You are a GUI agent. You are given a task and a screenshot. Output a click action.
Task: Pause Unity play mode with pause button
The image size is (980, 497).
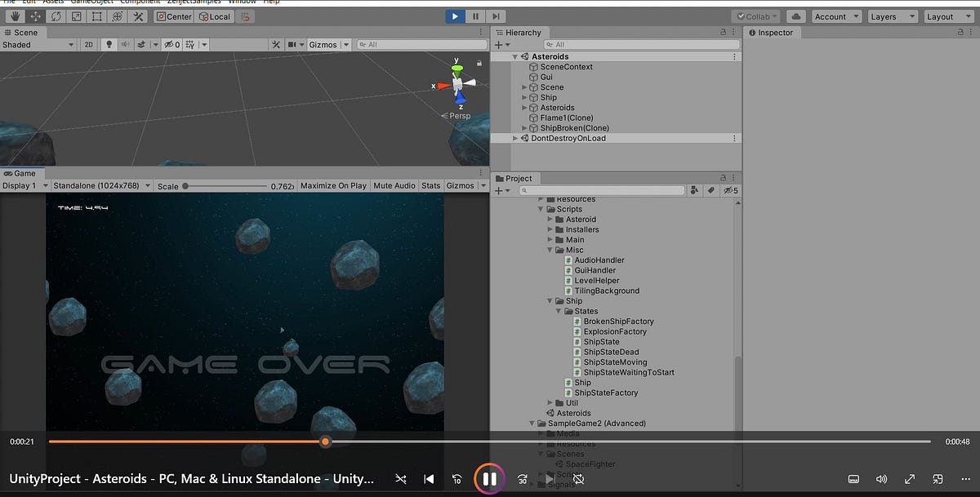pos(474,16)
